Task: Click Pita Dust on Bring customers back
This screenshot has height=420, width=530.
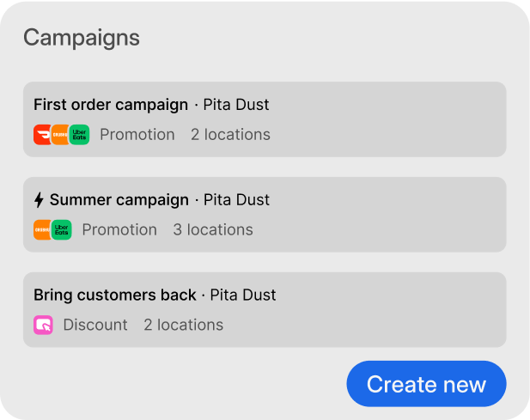Action: pos(243,295)
